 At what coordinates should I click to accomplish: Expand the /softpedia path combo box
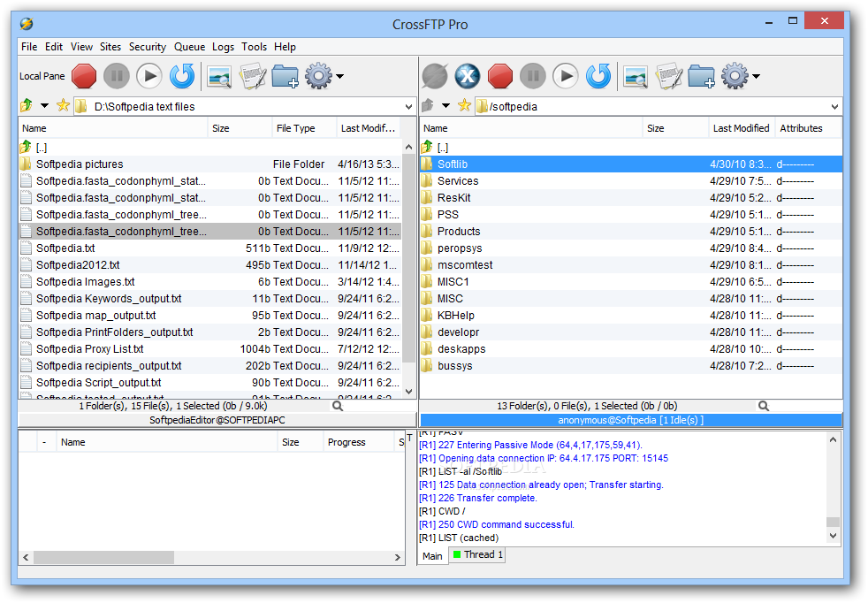click(834, 106)
